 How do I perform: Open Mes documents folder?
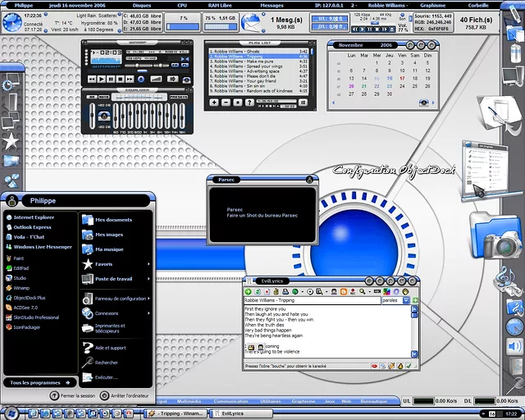click(113, 220)
